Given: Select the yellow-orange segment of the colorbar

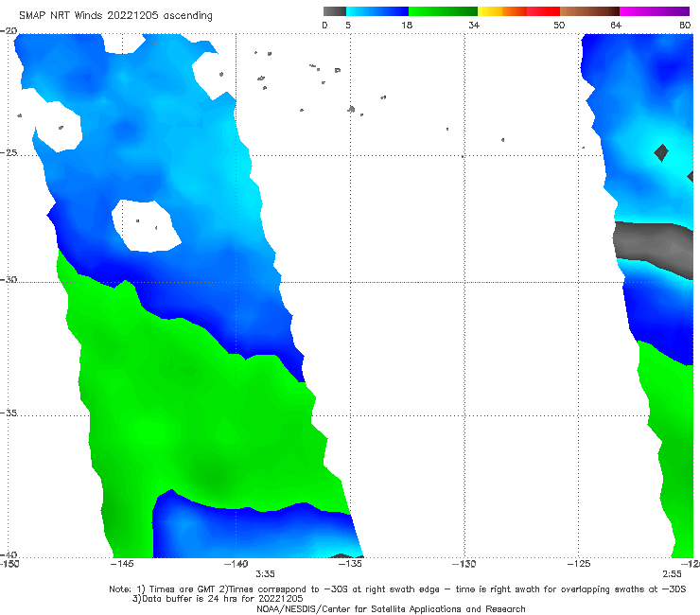Looking at the screenshot, I should [502, 11].
